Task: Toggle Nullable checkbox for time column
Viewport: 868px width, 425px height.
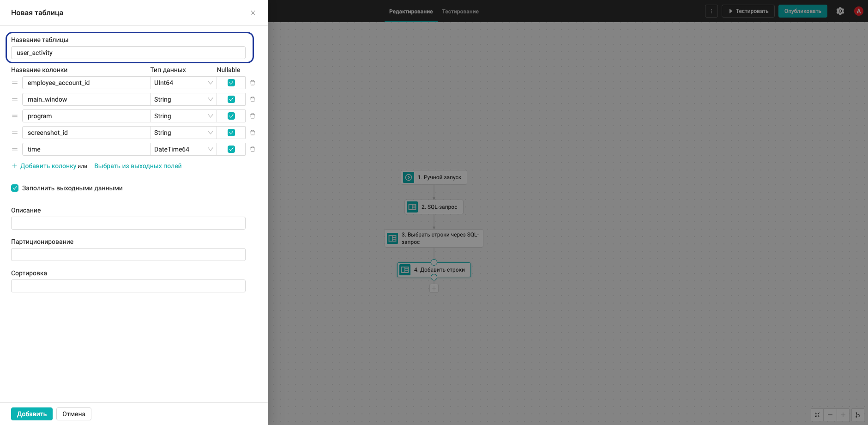Action: tap(231, 149)
